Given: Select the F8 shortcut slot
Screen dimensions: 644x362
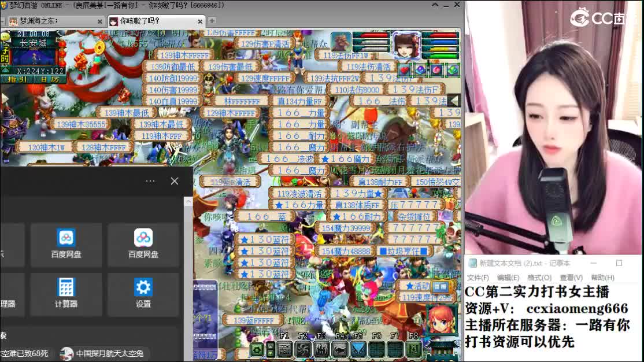Looking at the screenshot, I should tap(413, 349).
